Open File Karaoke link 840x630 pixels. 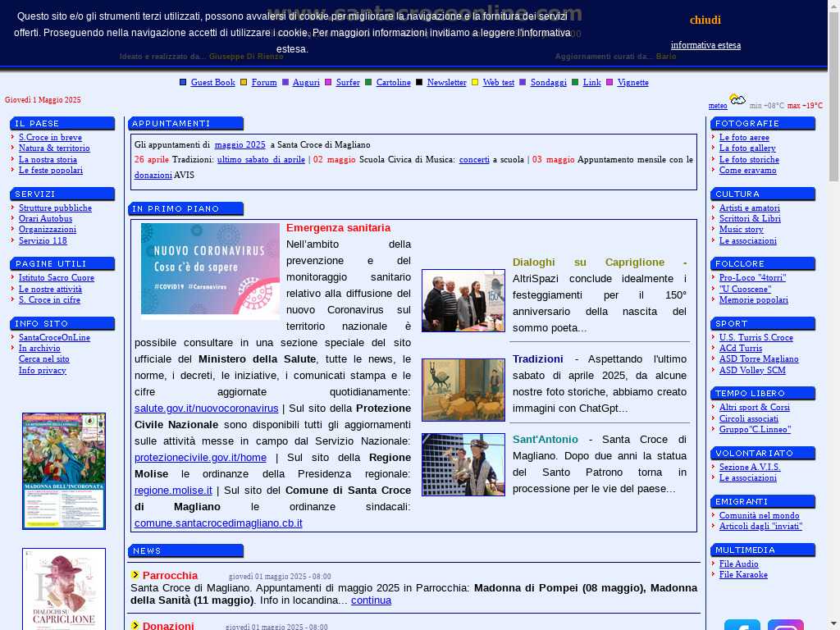point(743,574)
